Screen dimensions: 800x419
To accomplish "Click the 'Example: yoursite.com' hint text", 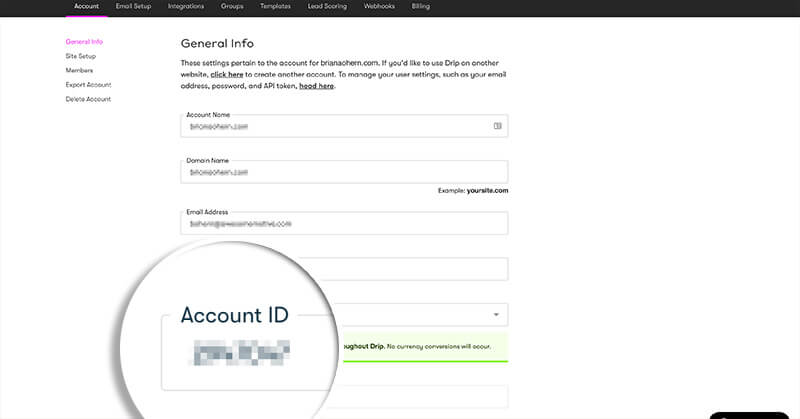I will point(473,191).
